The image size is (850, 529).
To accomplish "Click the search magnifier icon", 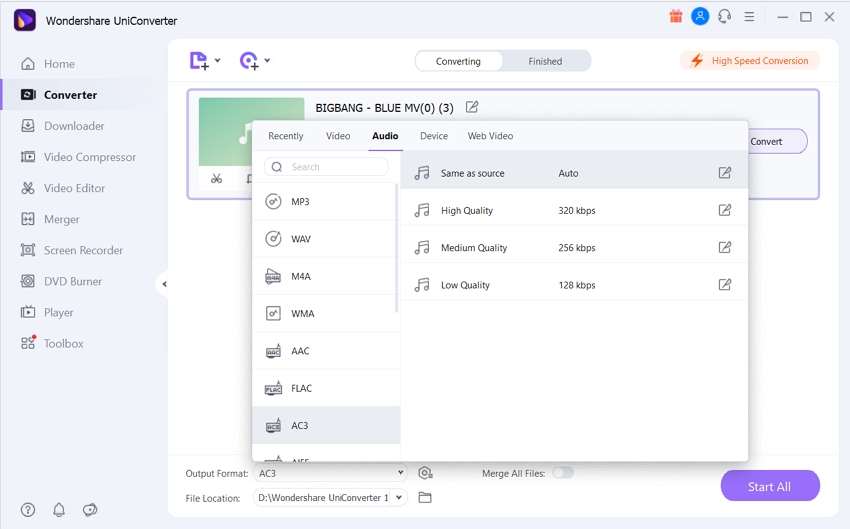I will [x=276, y=167].
